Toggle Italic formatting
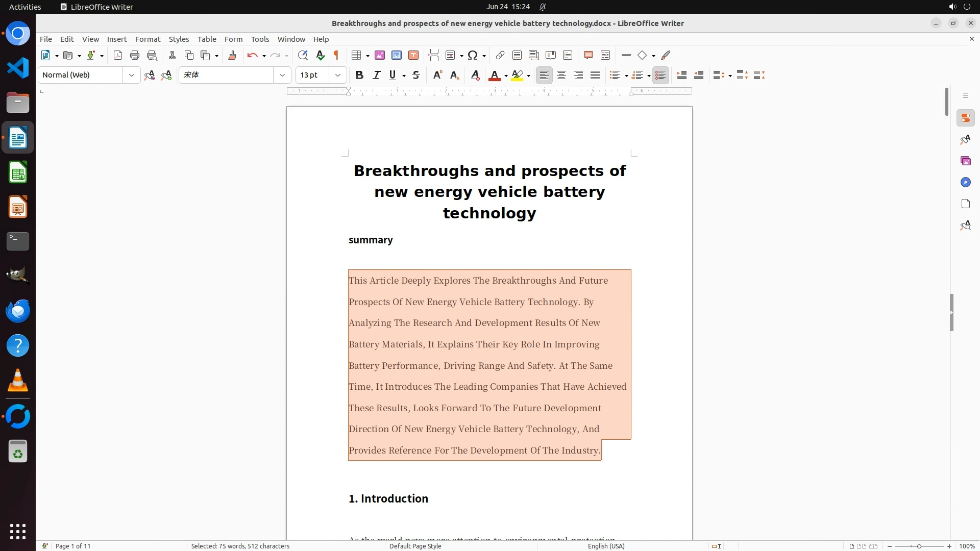The height and width of the screenshot is (551, 980). point(376,75)
